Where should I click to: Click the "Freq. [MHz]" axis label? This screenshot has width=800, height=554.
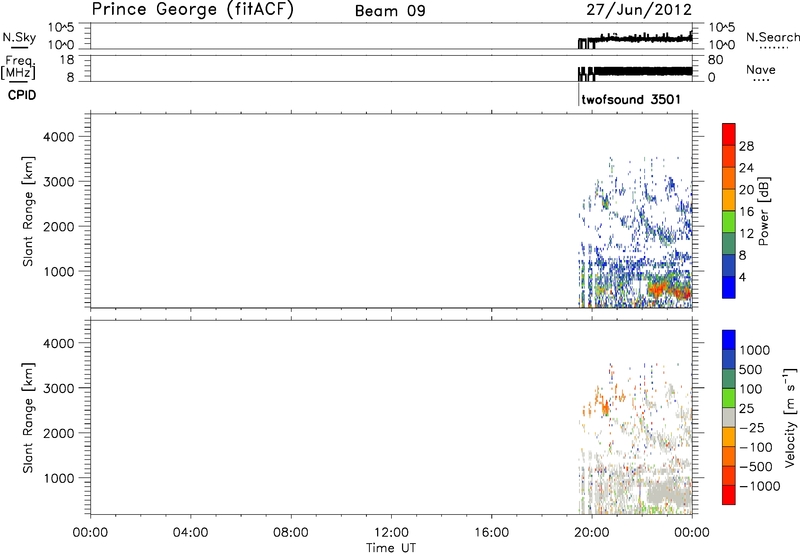click(20, 67)
